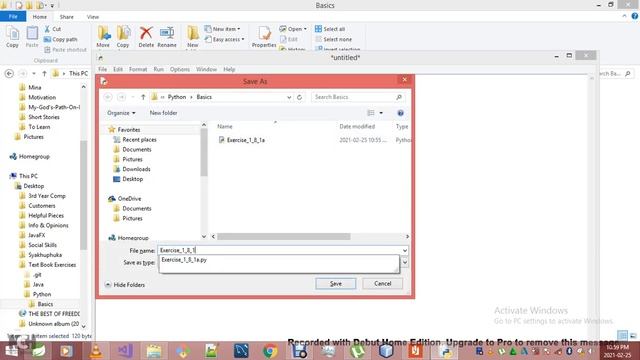Select Recent places in dialog navigation pane
This screenshot has height=360, width=640.
pyautogui.click(x=139, y=140)
